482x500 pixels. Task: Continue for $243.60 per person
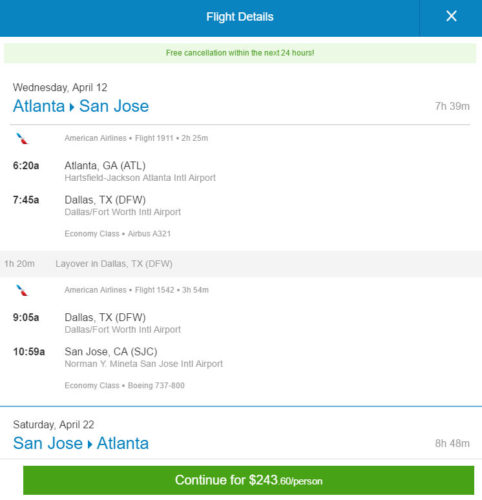[x=248, y=480]
